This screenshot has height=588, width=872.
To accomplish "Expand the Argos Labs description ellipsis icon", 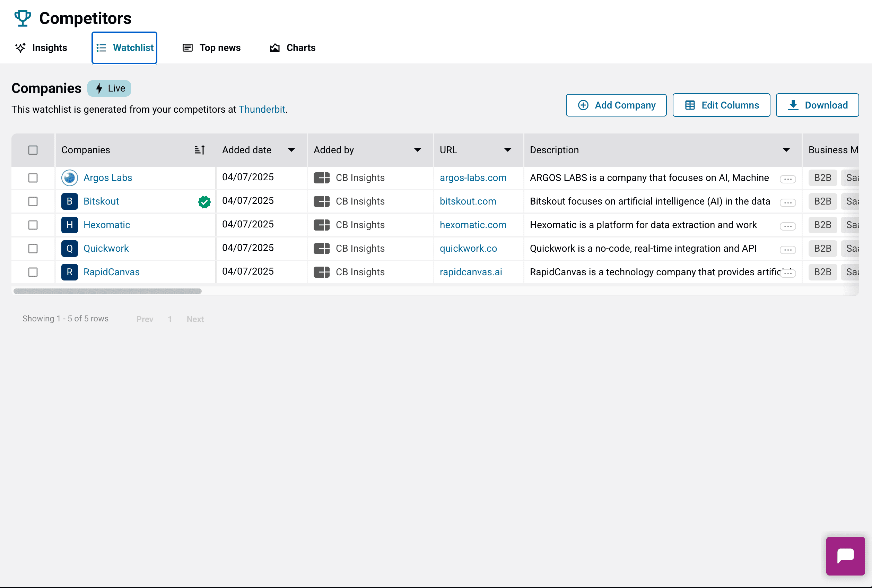I will (787, 179).
